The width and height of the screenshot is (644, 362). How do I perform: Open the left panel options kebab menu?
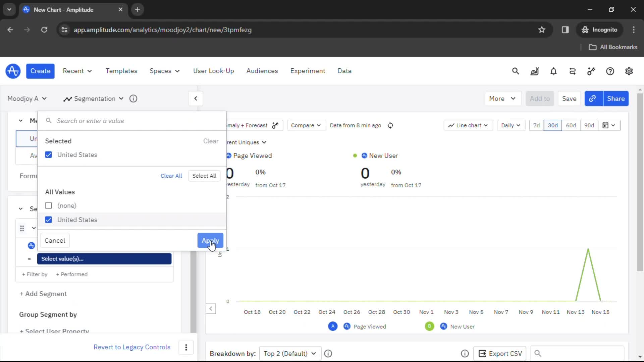coord(186,347)
